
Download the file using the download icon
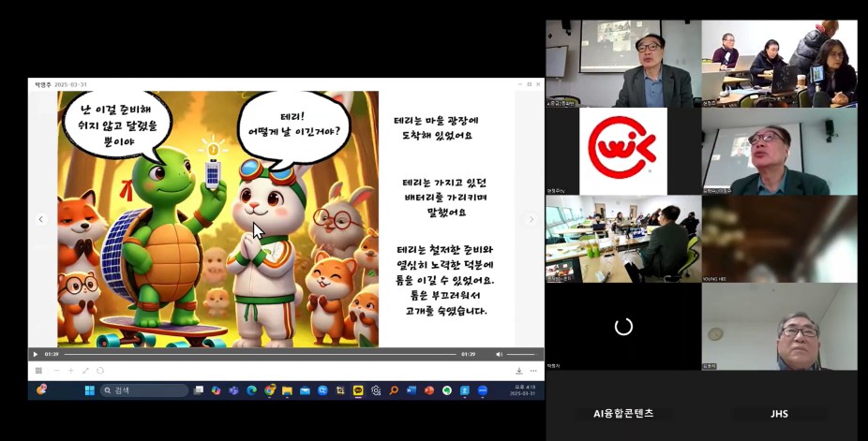[519, 371]
